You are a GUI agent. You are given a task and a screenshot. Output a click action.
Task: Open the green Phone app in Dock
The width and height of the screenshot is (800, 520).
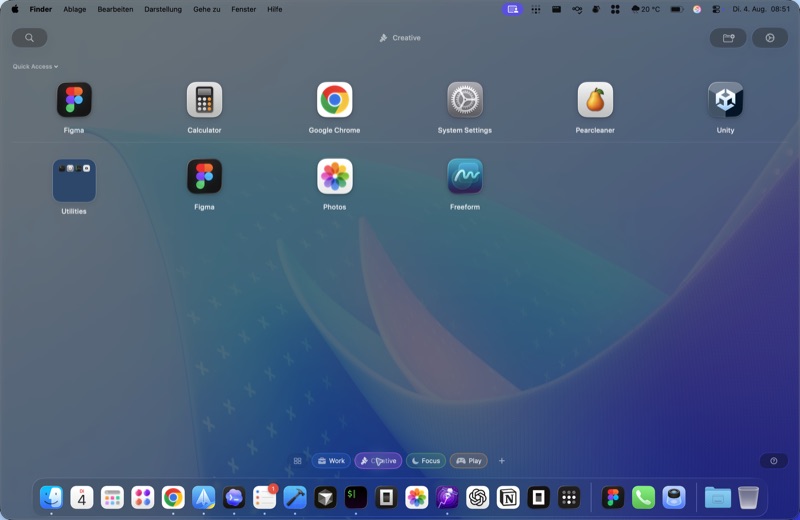click(x=643, y=497)
